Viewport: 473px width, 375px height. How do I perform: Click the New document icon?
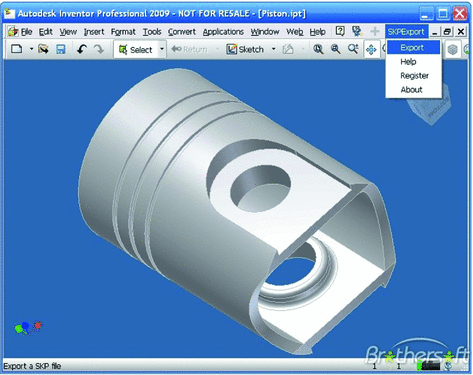click(x=17, y=49)
